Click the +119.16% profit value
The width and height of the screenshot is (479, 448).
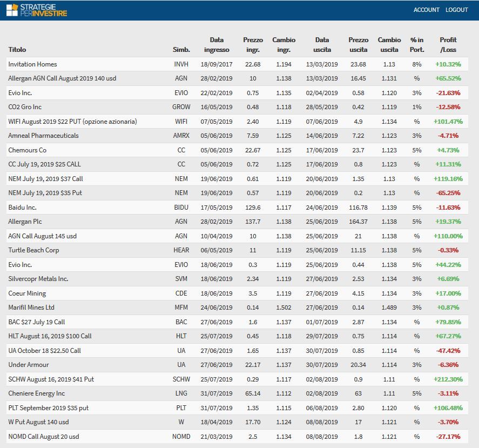click(448, 178)
